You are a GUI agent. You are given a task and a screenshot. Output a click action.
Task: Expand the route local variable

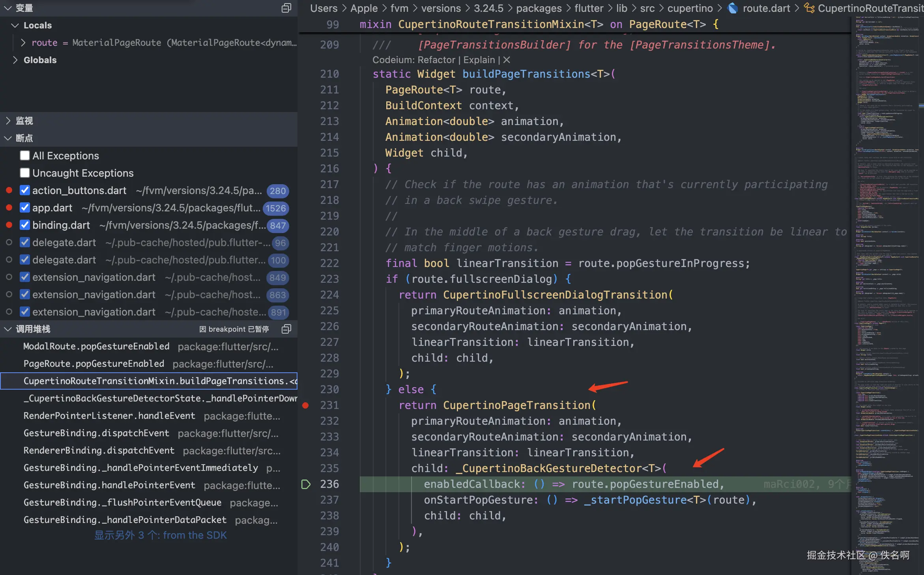point(23,43)
